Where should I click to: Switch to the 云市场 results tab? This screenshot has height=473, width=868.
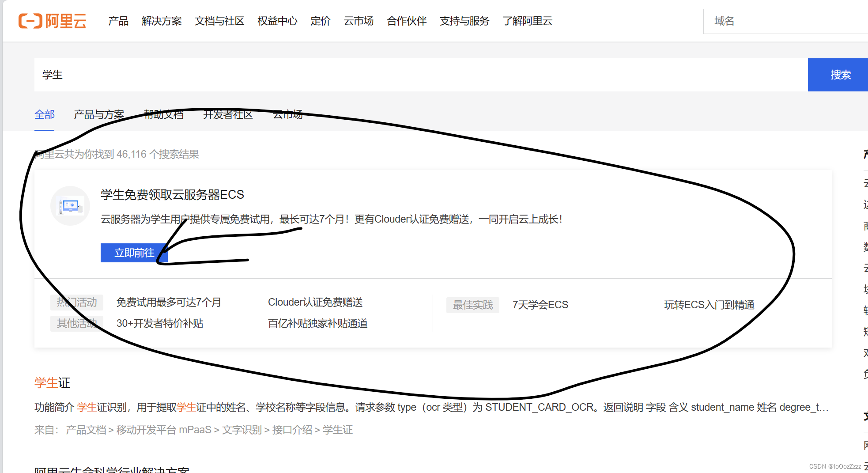pyautogui.click(x=288, y=114)
